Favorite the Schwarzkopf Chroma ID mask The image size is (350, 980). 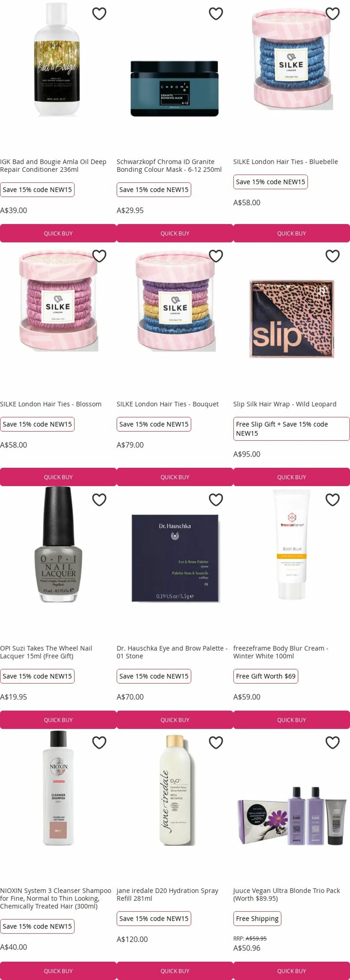216,14
